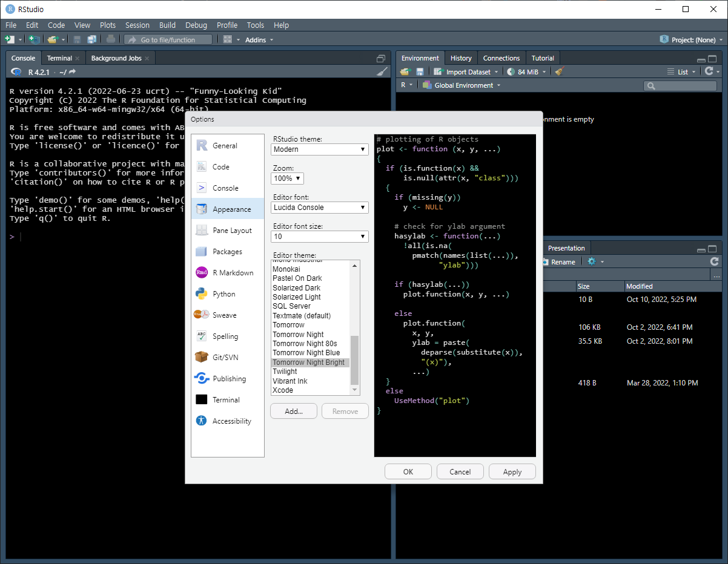Expand the Addins dropdown in toolbar
728x564 pixels.
259,39
